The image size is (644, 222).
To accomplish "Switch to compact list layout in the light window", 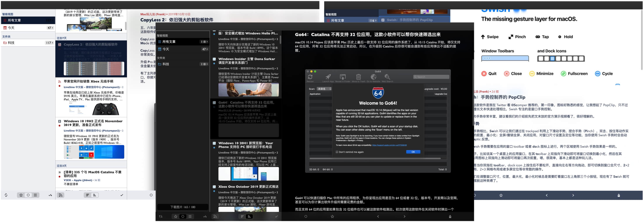I will coord(88,195).
